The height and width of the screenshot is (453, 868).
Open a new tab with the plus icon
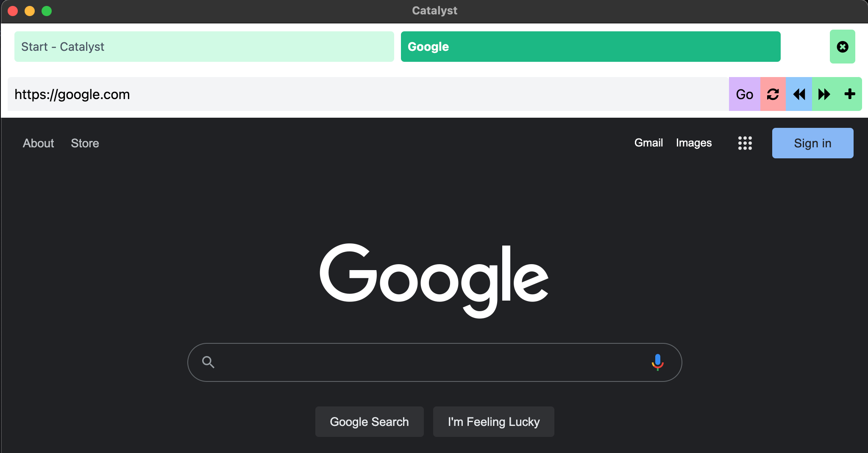(849, 94)
